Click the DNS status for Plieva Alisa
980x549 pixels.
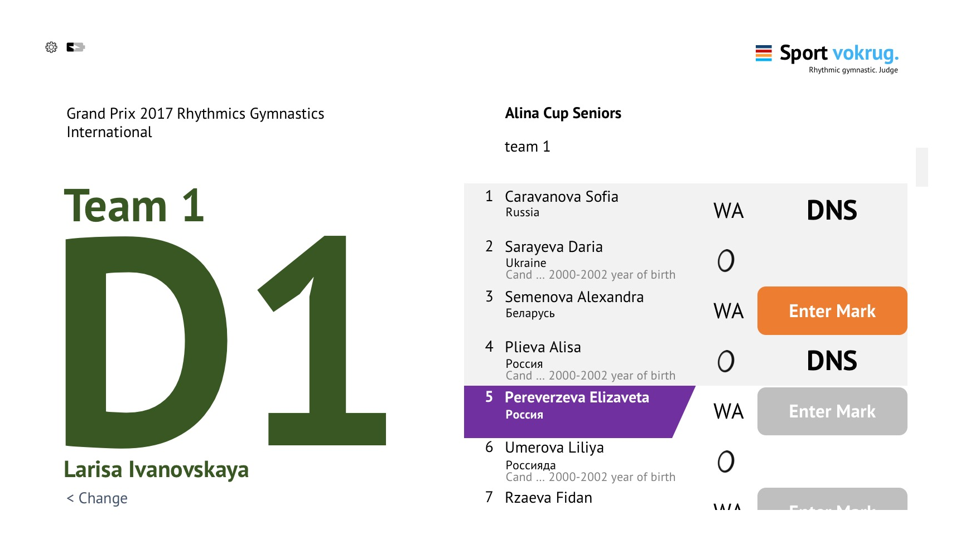point(832,361)
